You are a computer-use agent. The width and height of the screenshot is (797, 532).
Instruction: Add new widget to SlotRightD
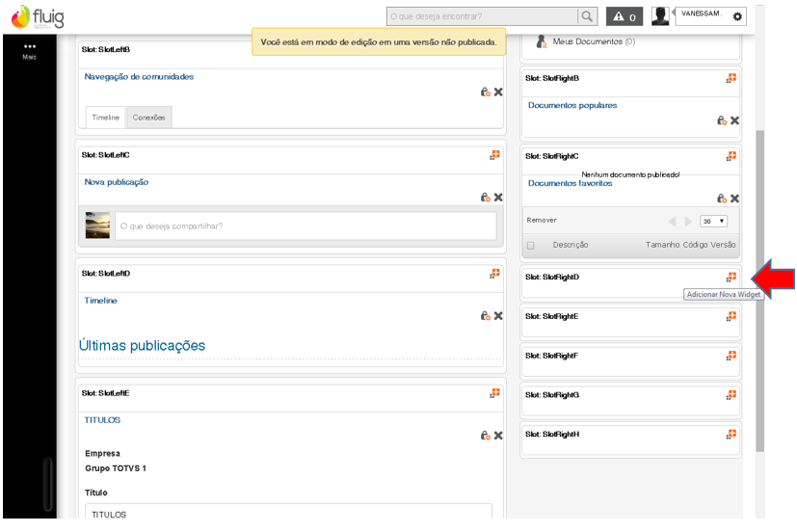(731, 278)
